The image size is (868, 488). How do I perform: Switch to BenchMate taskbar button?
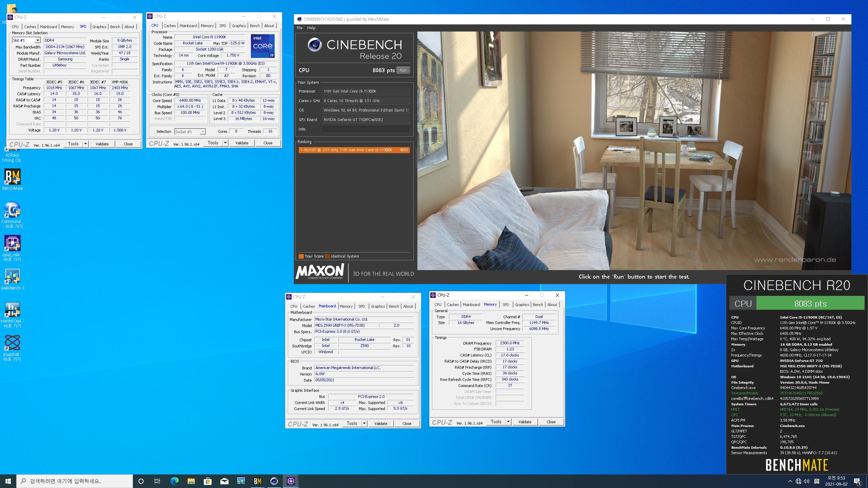click(257, 481)
